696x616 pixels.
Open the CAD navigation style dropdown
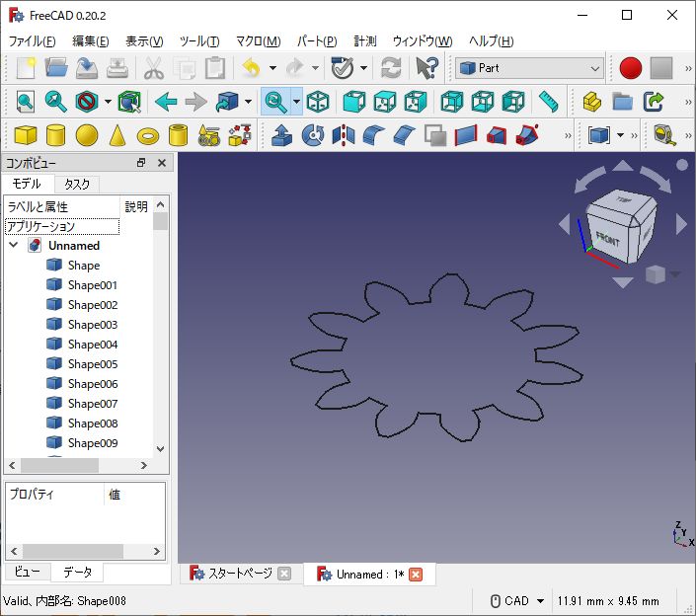tap(517, 601)
